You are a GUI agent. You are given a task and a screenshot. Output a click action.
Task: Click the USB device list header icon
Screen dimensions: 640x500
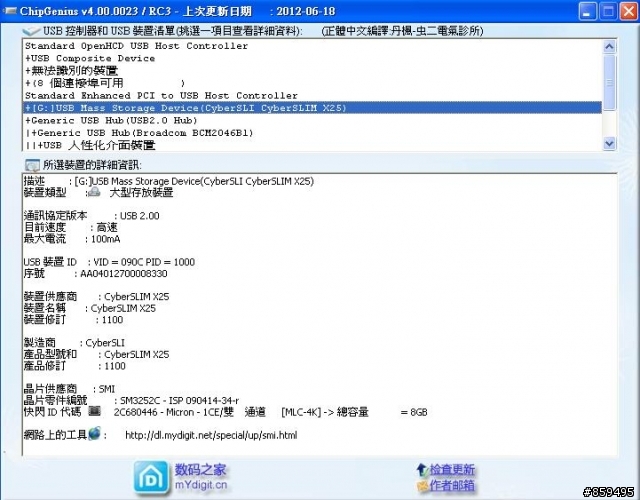tap(31, 31)
